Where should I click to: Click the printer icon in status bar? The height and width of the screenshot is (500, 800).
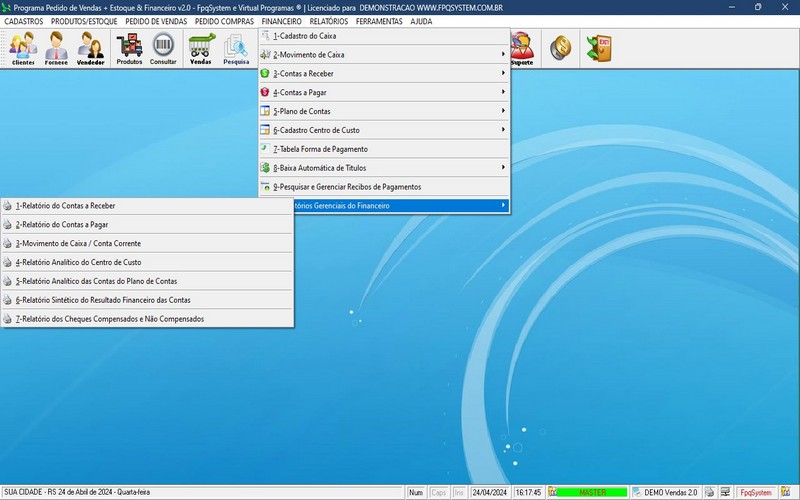tap(709, 492)
